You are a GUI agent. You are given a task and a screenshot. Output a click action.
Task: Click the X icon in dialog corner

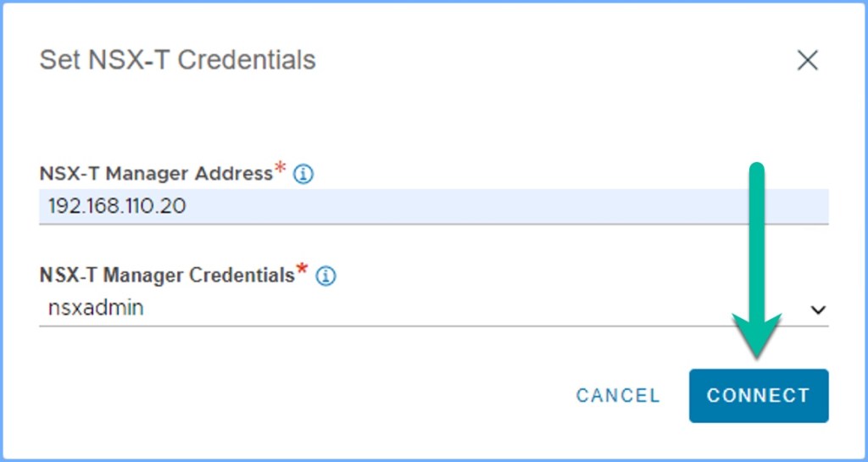click(807, 60)
